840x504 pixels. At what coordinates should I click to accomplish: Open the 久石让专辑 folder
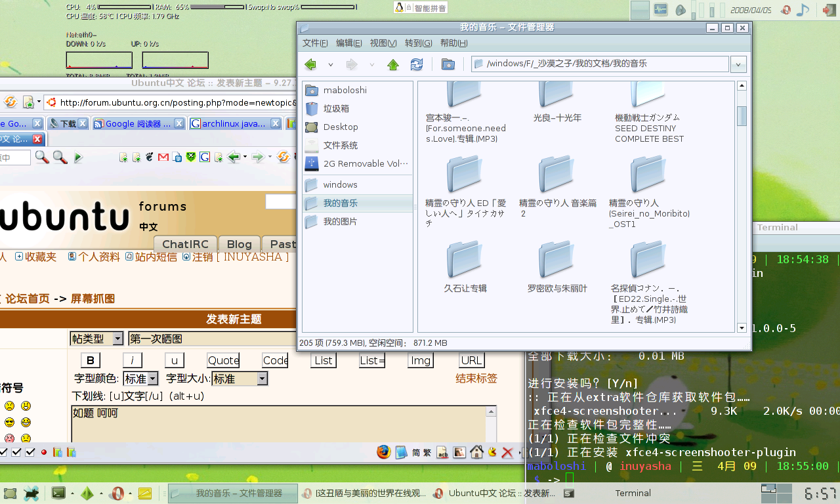click(x=465, y=266)
